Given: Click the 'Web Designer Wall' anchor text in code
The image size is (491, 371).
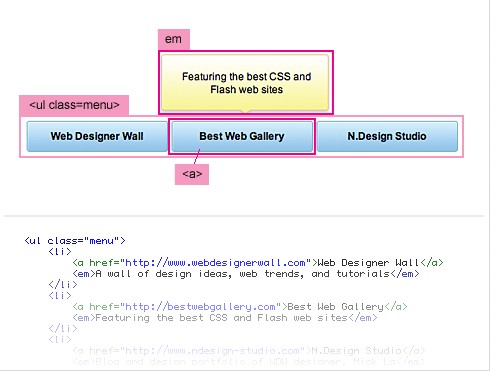Looking at the screenshot, I should click(x=368, y=263).
